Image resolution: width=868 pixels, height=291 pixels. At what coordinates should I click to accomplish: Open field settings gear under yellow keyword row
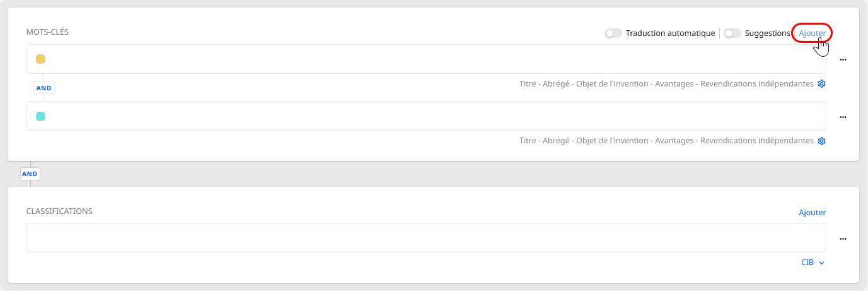(x=821, y=84)
